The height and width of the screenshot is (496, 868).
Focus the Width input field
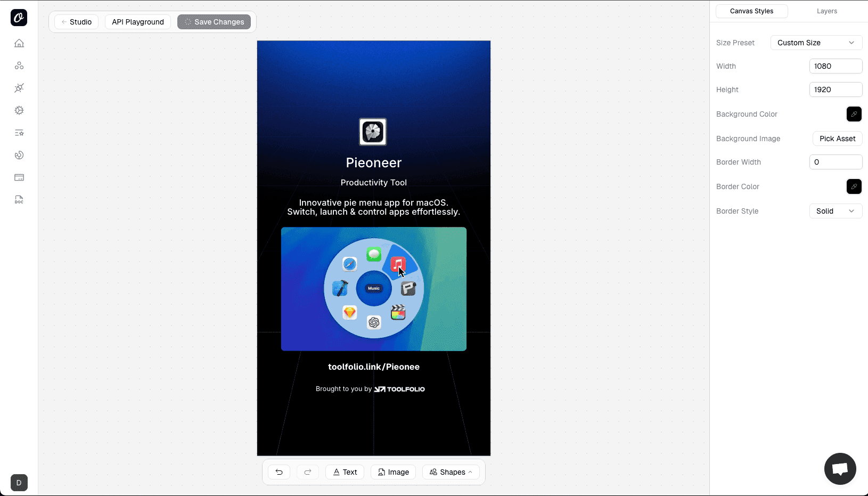(x=836, y=66)
